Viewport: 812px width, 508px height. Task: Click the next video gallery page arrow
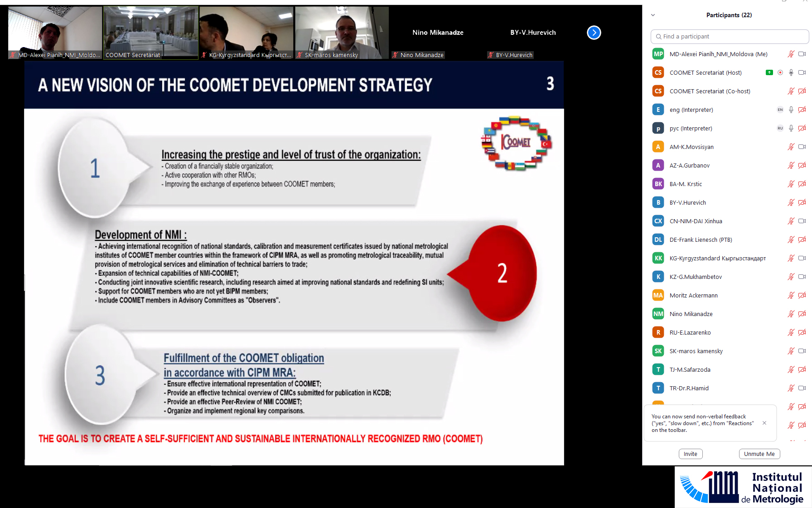click(x=594, y=33)
